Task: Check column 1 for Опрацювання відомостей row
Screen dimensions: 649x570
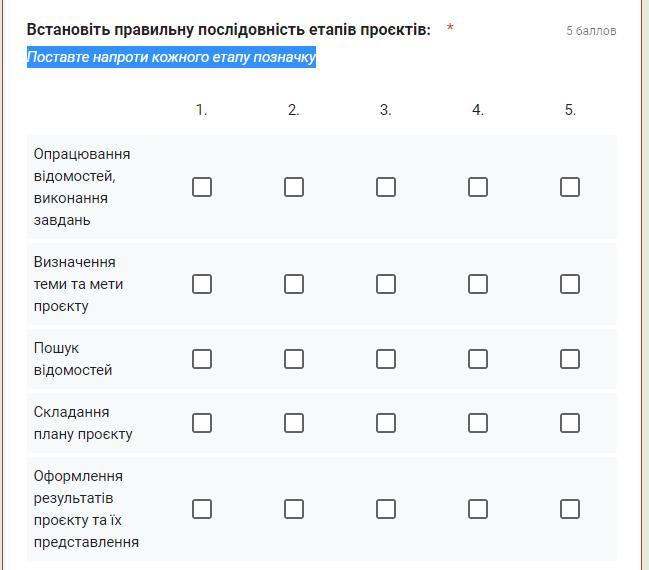Action: (x=202, y=187)
